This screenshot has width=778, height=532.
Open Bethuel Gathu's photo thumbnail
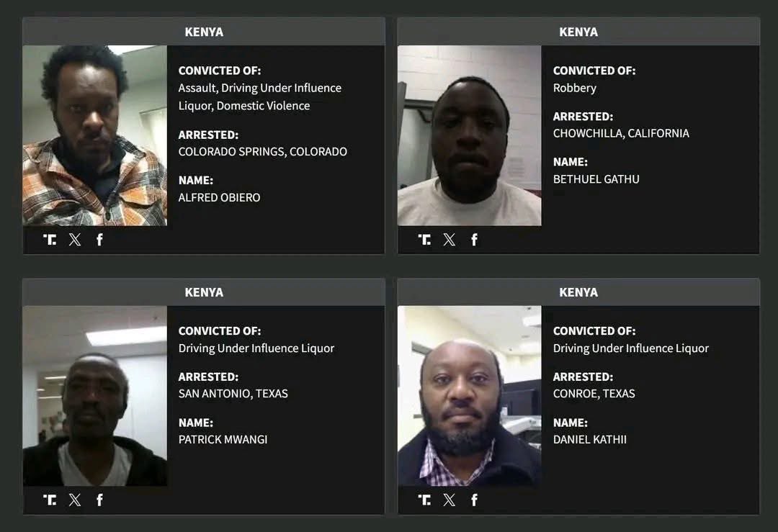[470, 136]
